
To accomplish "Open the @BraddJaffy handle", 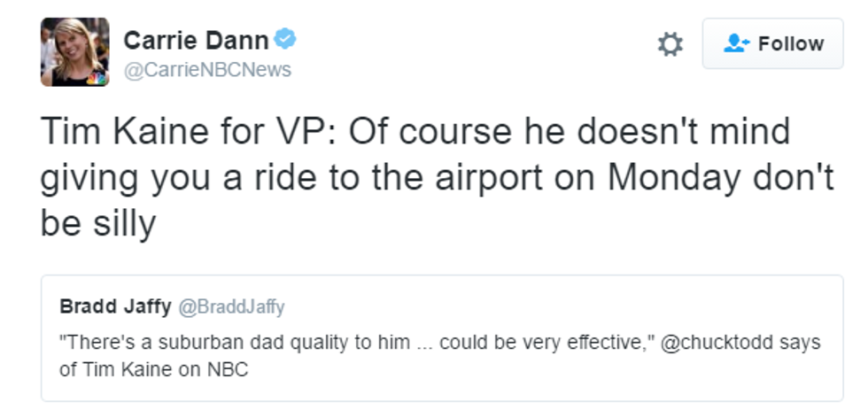I will (231, 307).
